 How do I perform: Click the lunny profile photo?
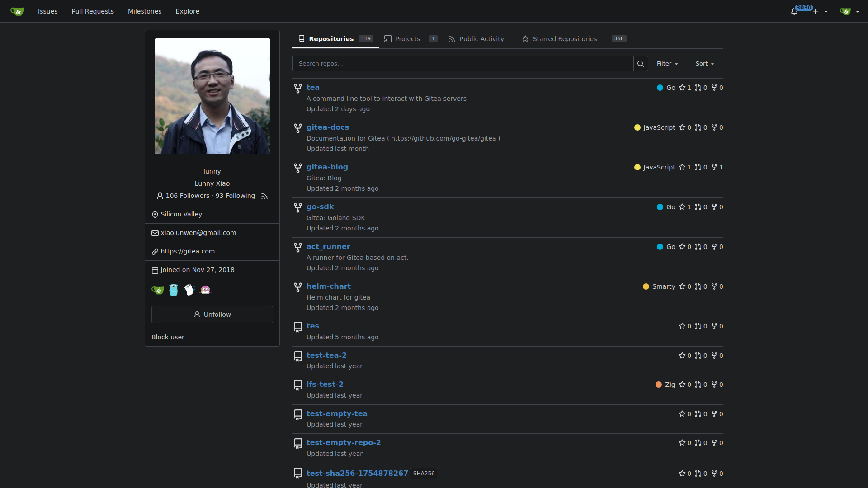(212, 96)
